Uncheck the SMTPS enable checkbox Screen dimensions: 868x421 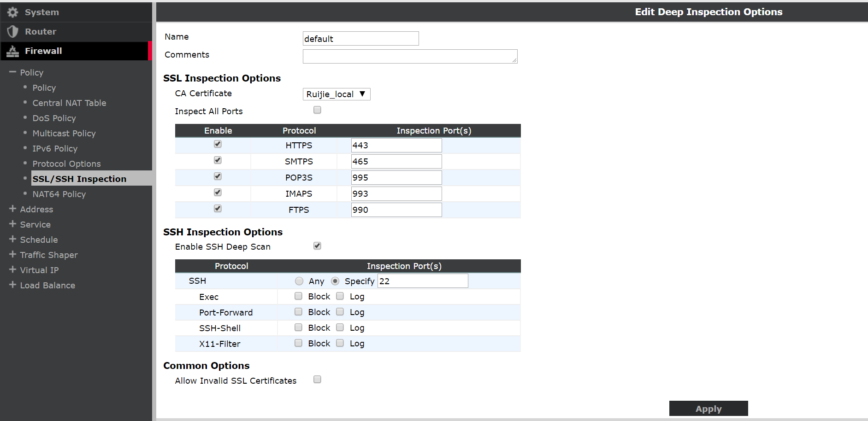218,160
